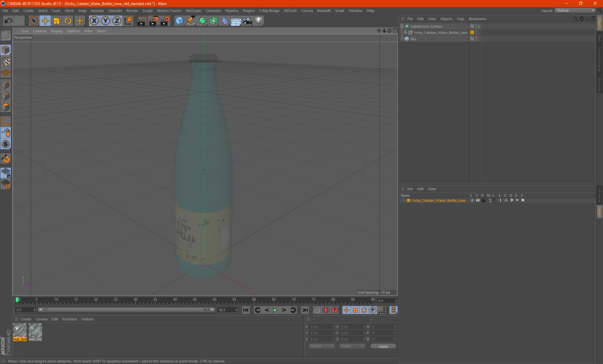Switch to the Layers side tab
This screenshot has width=603, height=364.
(600, 212)
